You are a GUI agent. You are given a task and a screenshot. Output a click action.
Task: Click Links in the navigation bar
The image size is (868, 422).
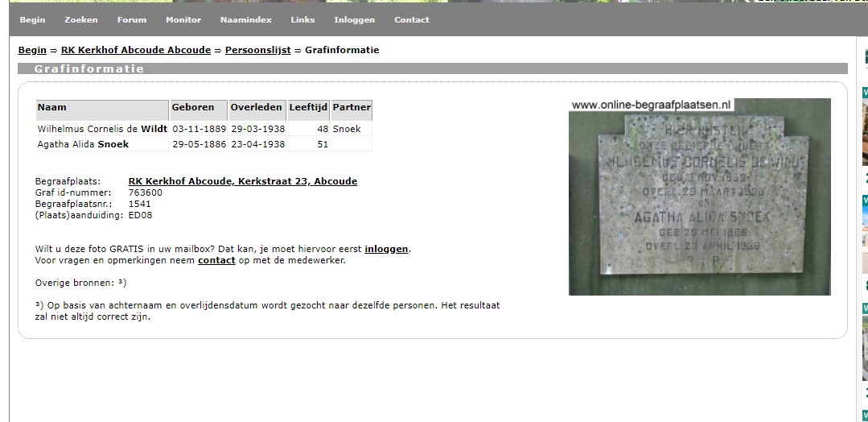pyautogui.click(x=302, y=20)
